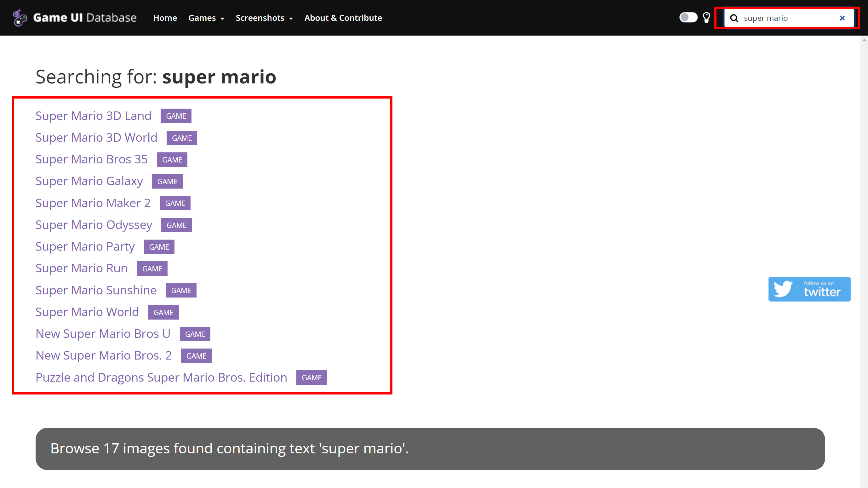Click GAME tag beside Super Mario Run

point(152,269)
